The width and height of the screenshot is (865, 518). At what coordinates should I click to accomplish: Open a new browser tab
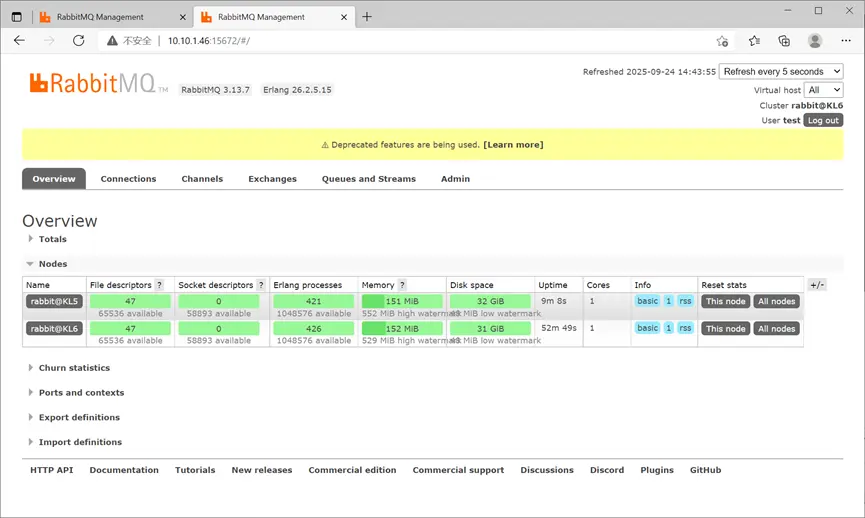367,17
